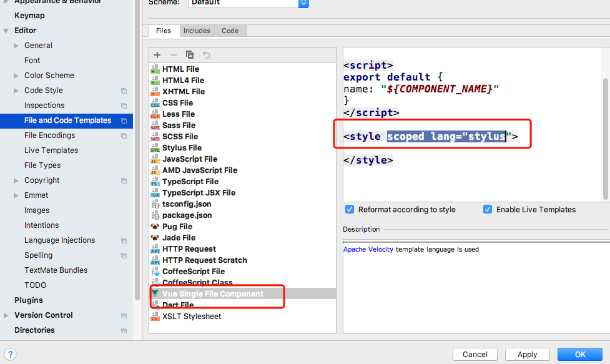Viewport: 610px width, 364px height.
Task: Select the tsconfig.json template icon
Action: pos(155,204)
